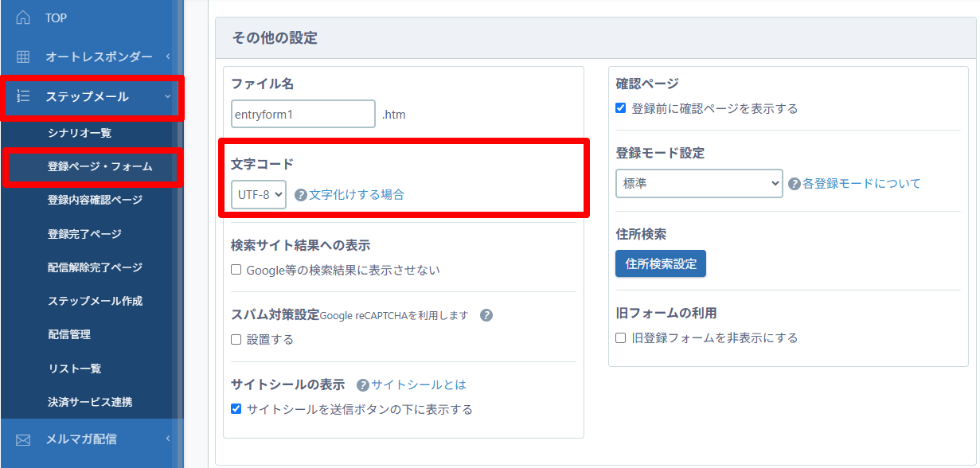Click help icon beside 各登録モードについて
This screenshot has height=468, width=980.
pyautogui.click(x=794, y=184)
